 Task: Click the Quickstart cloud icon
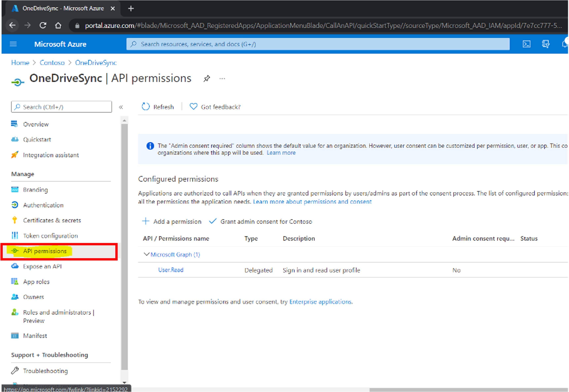[15, 139]
